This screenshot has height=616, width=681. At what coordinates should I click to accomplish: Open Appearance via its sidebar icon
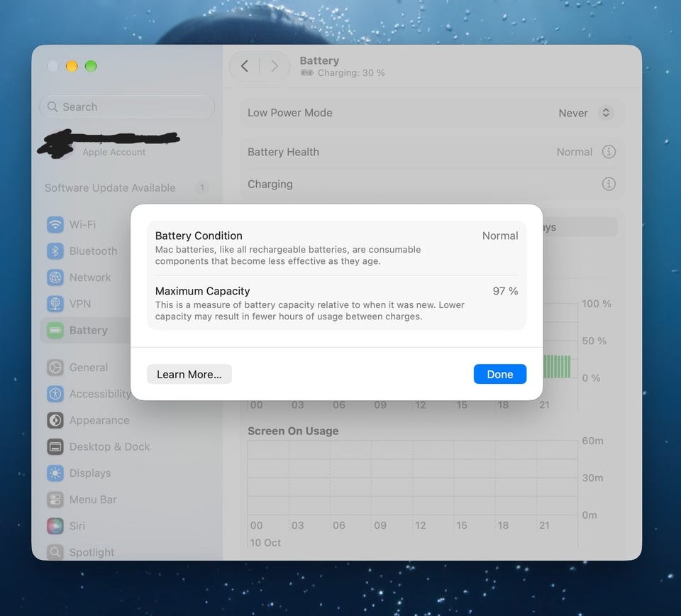coord(55,421)
